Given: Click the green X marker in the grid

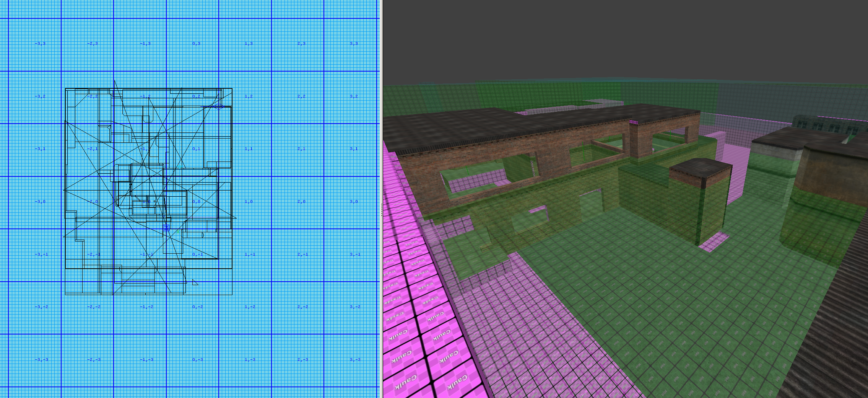Looking at the screenshot, I should [178, 232].
